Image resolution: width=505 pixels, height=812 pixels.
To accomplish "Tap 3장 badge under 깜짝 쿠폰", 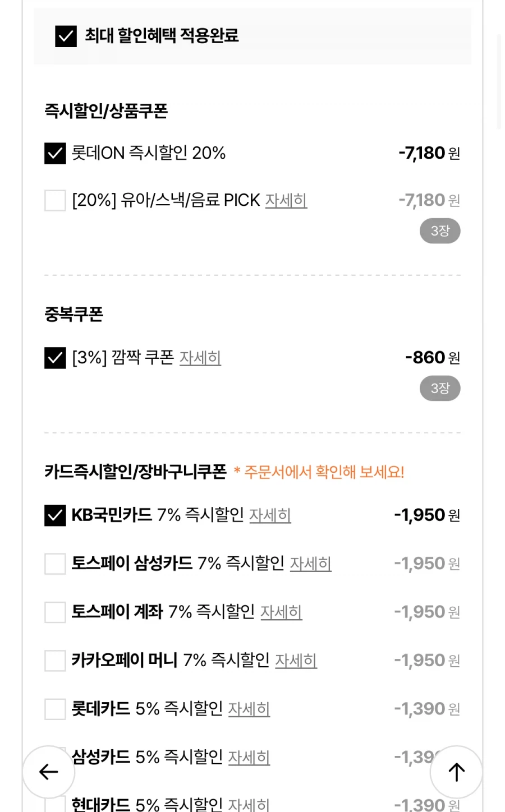I will (x=440, y=389).
